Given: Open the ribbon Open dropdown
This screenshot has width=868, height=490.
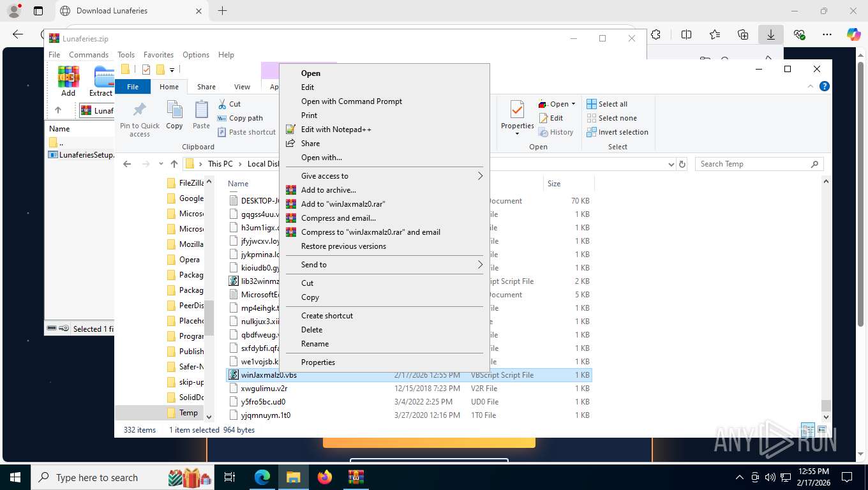Looking at the screenshot, I should point(557,104).
